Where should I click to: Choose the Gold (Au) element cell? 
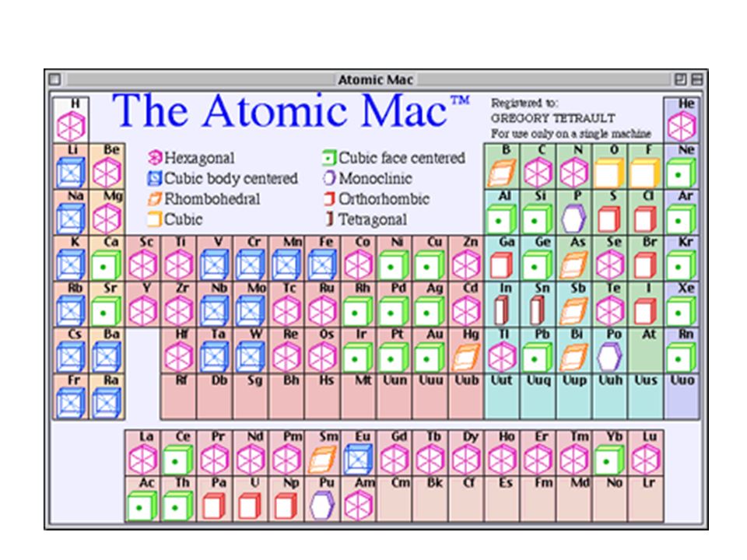430,351
